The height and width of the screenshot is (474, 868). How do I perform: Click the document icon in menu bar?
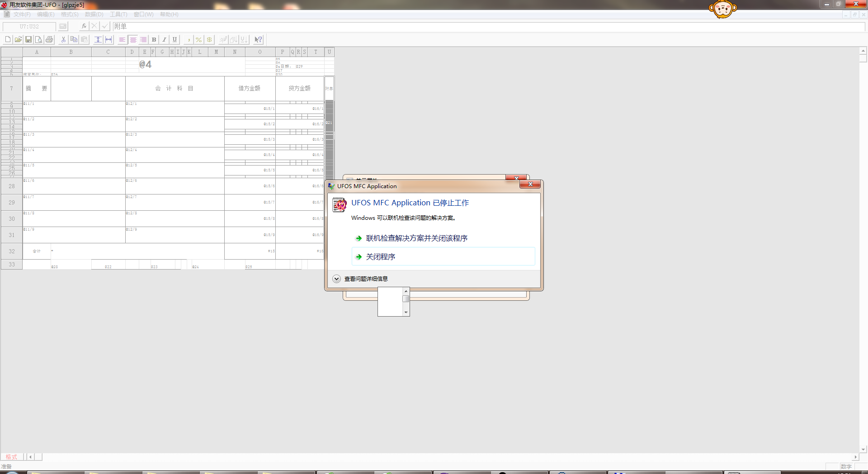tap(7, 14)
